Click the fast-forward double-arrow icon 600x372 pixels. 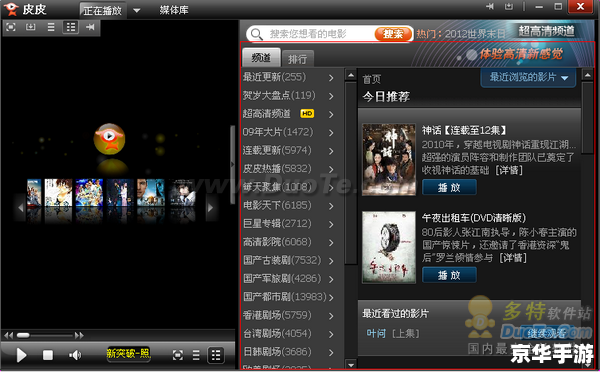(79, 336)
